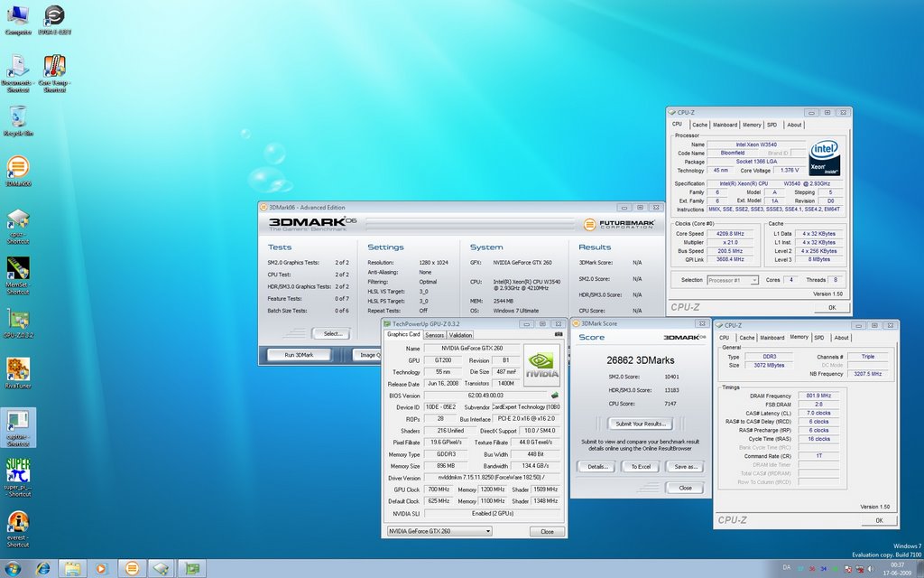Image resolution: width=924 pixels, height=578 pixels.
Task: Click the GPU Clock 700 MHz field
Action: [x=439, y=489]
